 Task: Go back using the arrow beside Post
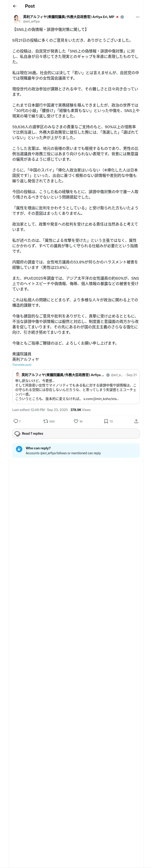(x=14, y=6)
